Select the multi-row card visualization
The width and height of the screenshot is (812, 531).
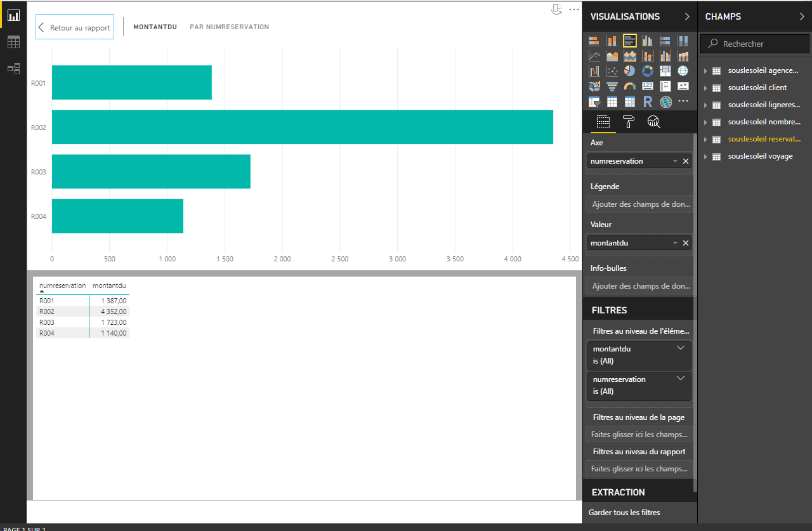tap(665, 86)
